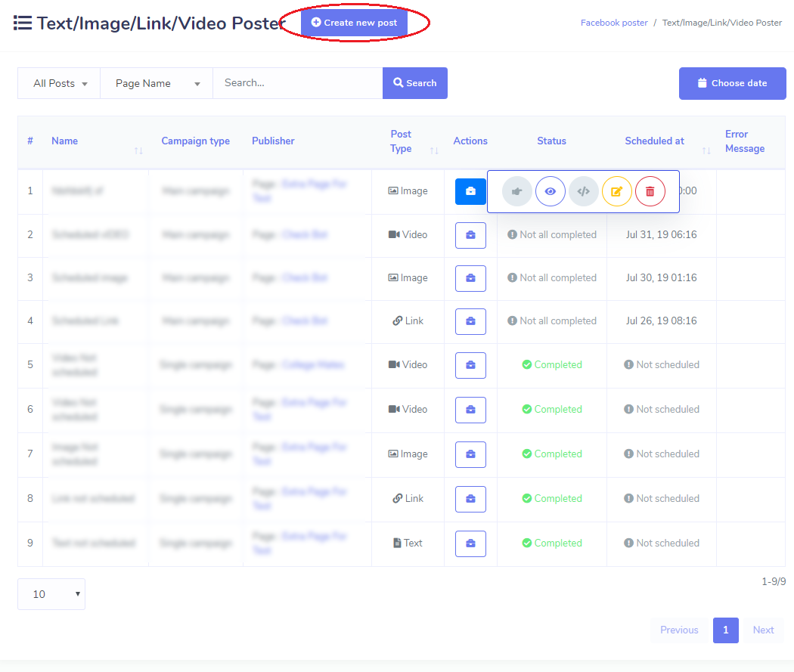Open the All Posts filter dropdown
The image size is (794, 672).
[58, 83]
